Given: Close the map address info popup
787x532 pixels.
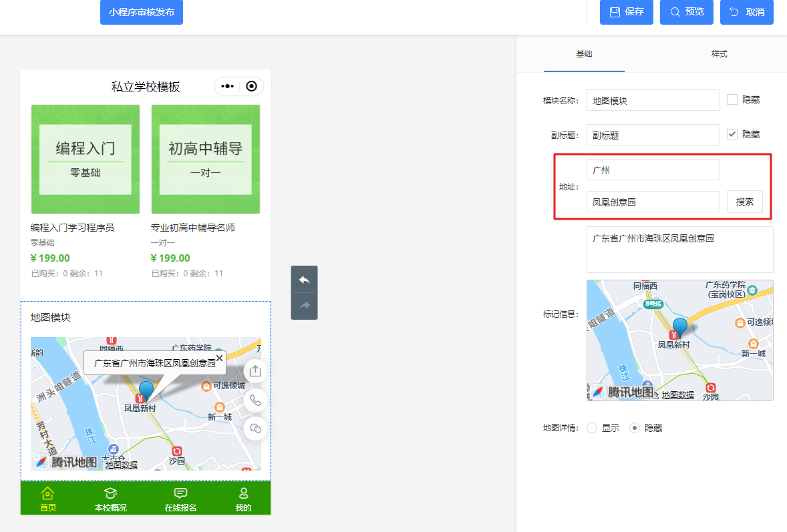Looking at the screenshot, I should (219, 358).
